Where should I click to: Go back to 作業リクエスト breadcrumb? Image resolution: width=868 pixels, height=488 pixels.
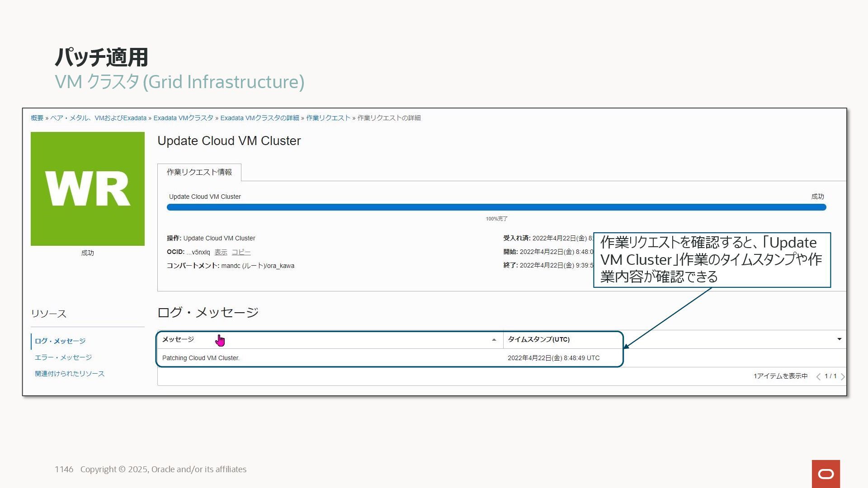[x=328, y=118]
